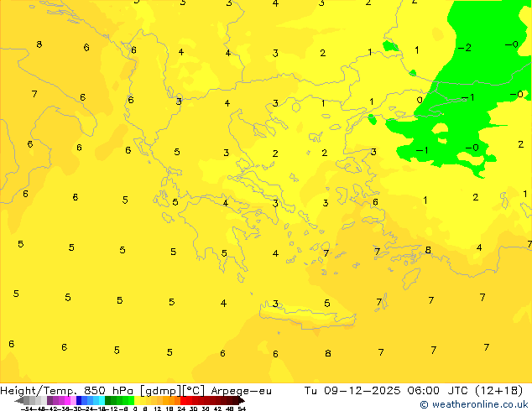Viewport: 532px width, 411px height.
Task: Click the '12' label on the legend scale
Action: point(158,408)
